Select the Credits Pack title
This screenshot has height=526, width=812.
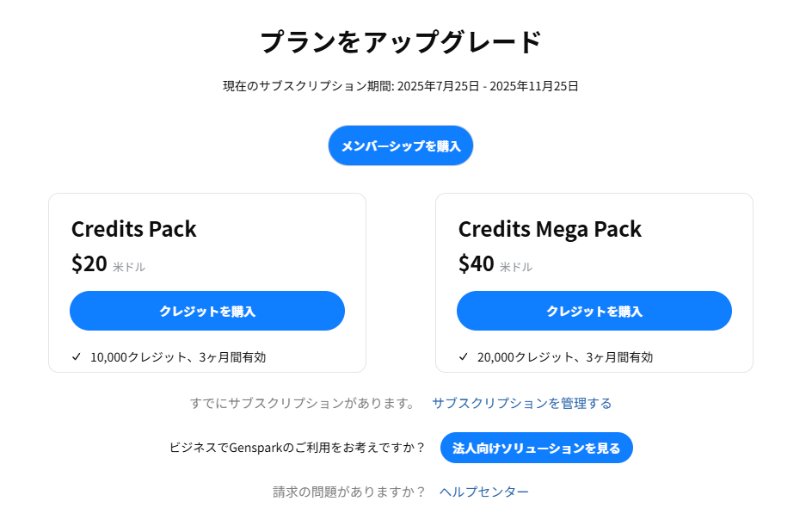coord(134,229)
